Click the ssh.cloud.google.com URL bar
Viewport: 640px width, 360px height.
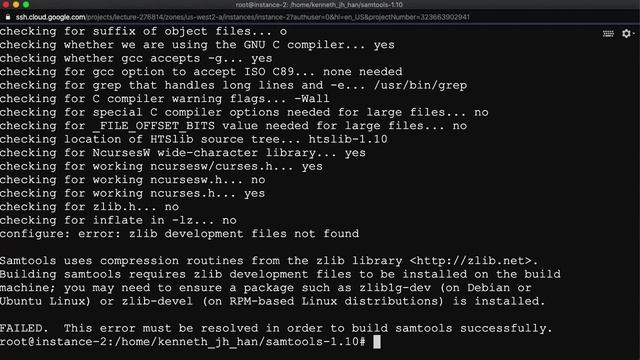(x=242, y=17)
